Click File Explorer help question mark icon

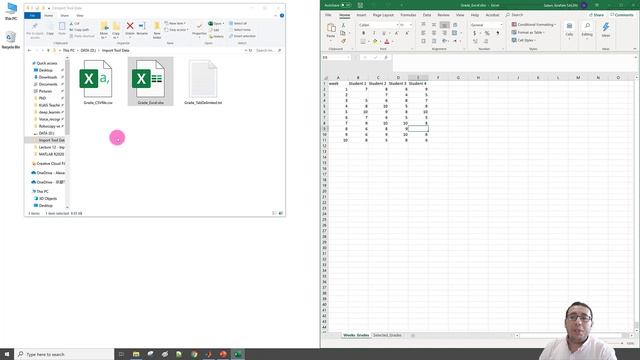click(282, 16)
